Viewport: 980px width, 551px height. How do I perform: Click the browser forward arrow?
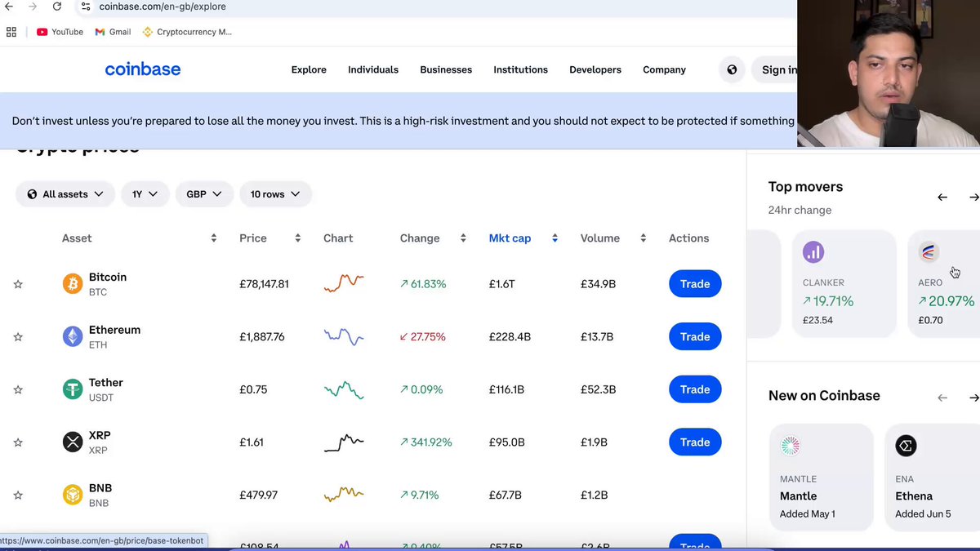pyautogui.click(x=33, y=7)
